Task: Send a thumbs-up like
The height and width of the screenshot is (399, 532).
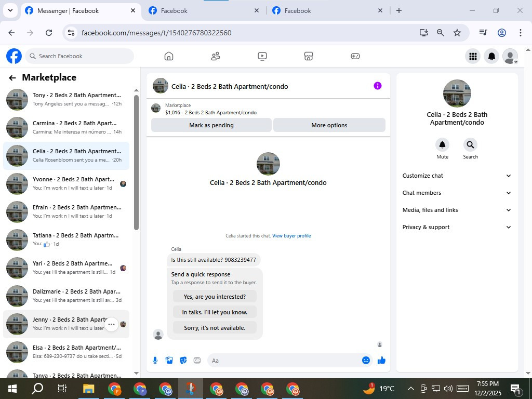Action: (381, 361)
